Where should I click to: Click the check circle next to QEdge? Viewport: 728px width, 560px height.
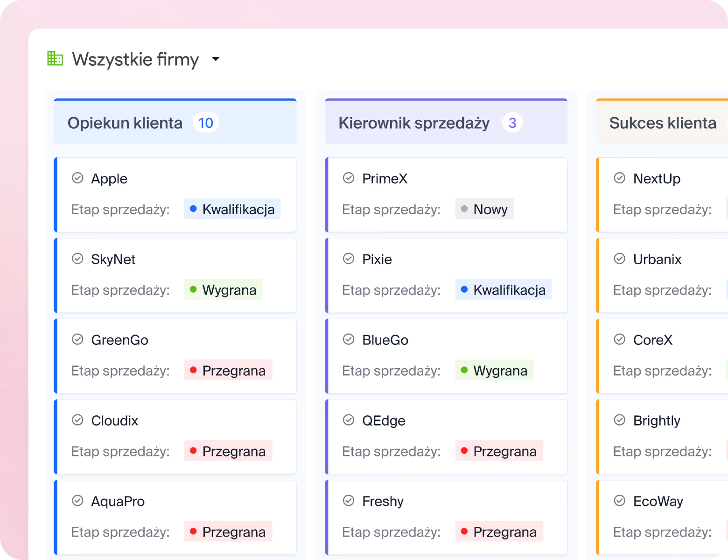[x=349, y=420]
